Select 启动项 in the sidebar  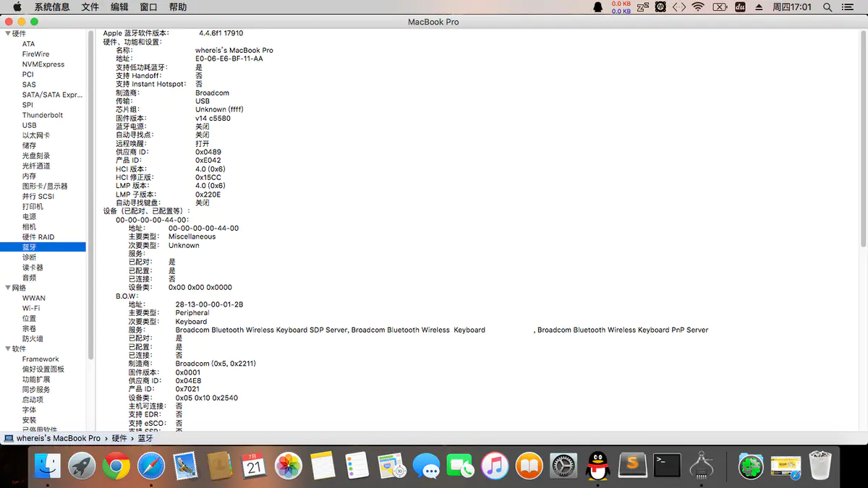[33, 399]
